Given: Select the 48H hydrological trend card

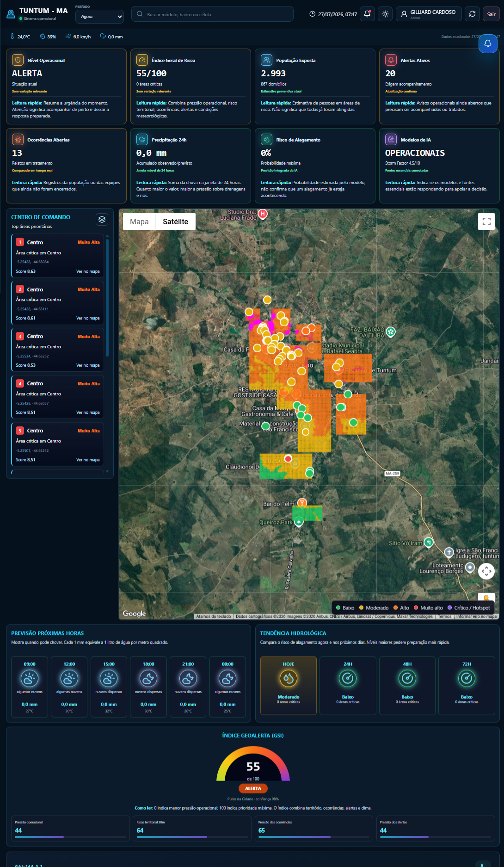Looking at the screenshot, I should [x=407, y=685].
